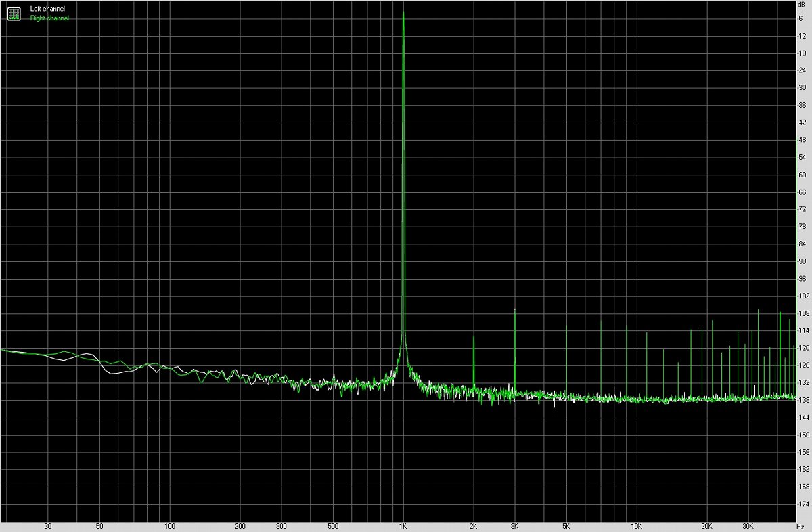
Task: Click the '-156' dB axis label
Action: [803, 453]
